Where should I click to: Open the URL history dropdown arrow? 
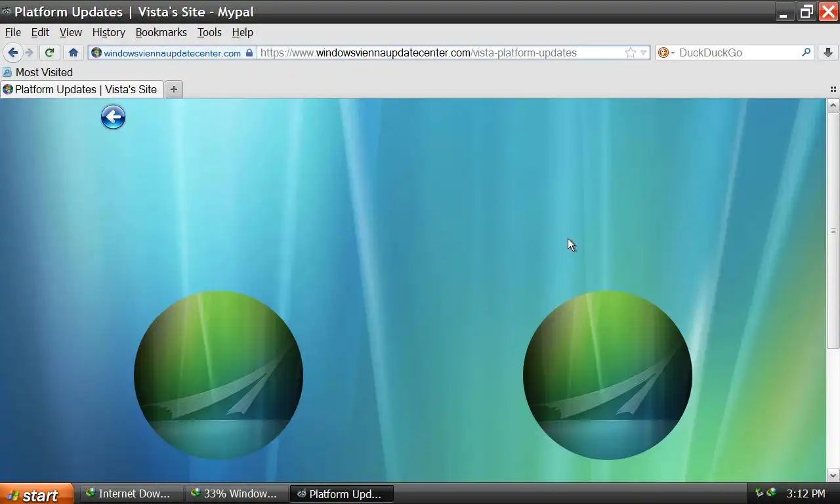click(644, 53)
